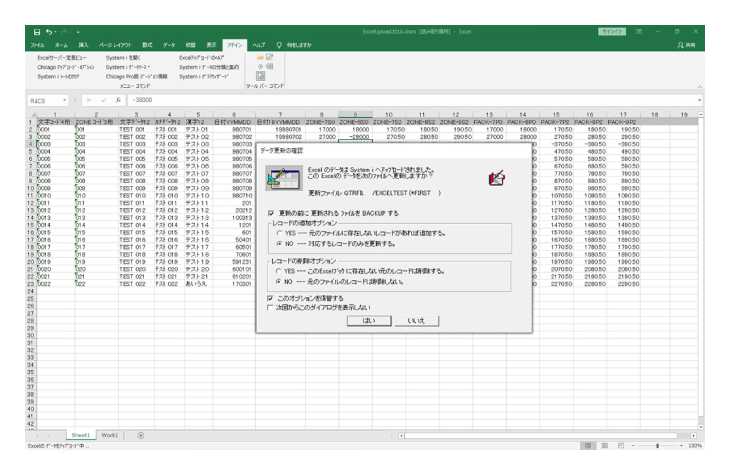Click the Save icon in quick access toolbar
Screen dimensions: 730x470
37,32
